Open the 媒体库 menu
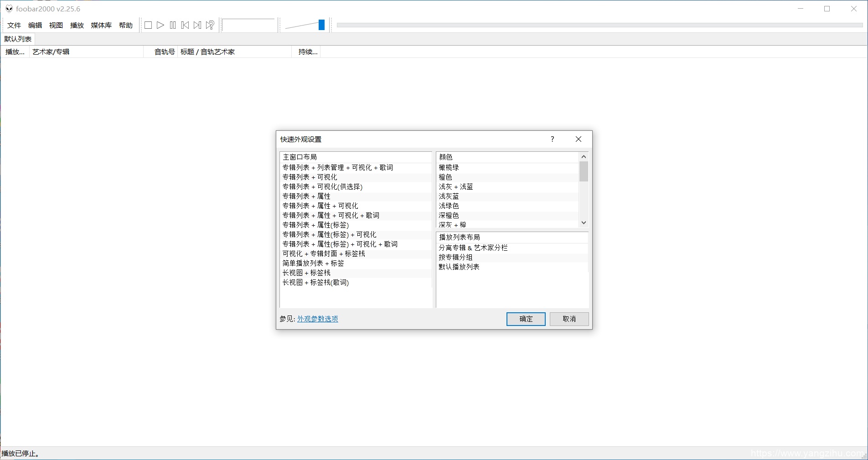This screenshot has height=460, width=868. [101, 26]
